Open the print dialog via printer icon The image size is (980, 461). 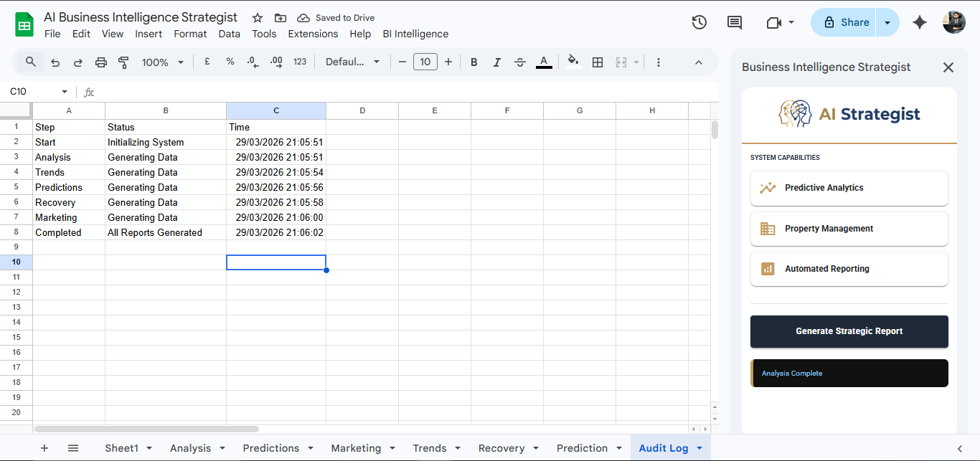100,62
